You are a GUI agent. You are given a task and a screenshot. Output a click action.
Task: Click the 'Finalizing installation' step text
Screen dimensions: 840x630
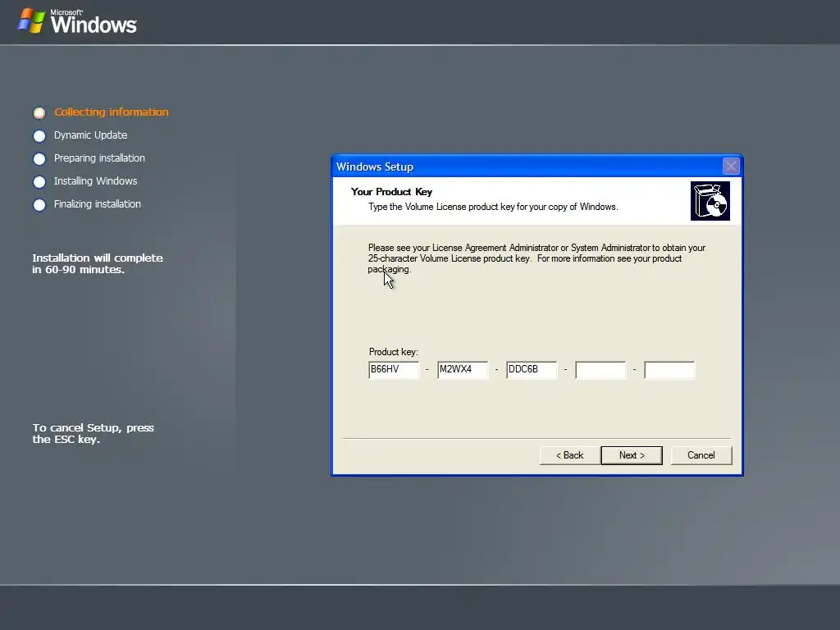coord(98,204)
